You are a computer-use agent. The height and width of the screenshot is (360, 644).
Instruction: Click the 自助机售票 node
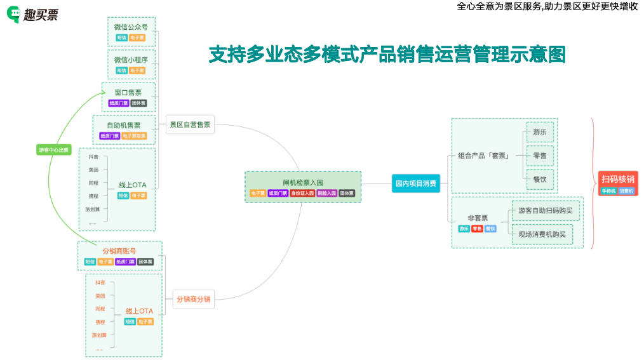tap(124, 125)
